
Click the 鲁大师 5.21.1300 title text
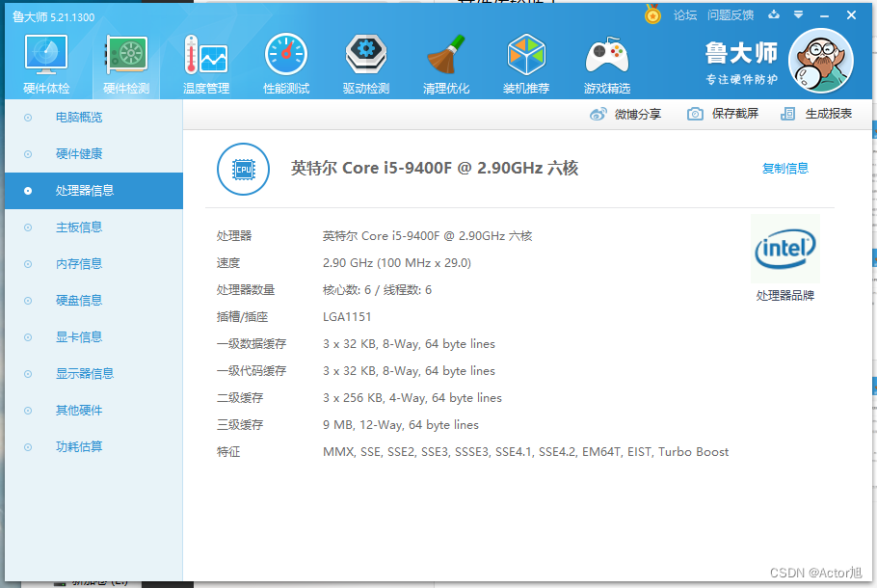(x=54, y=17)
